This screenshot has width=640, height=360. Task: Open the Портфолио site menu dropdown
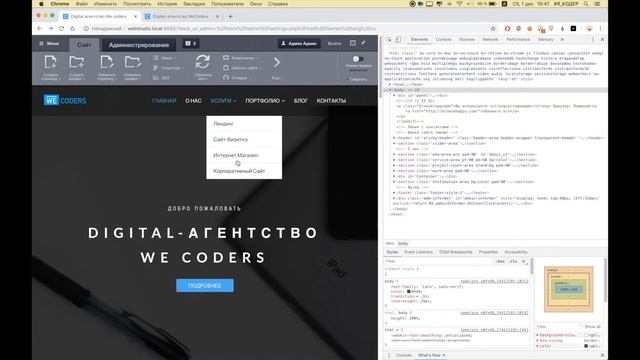coord(265,100)
